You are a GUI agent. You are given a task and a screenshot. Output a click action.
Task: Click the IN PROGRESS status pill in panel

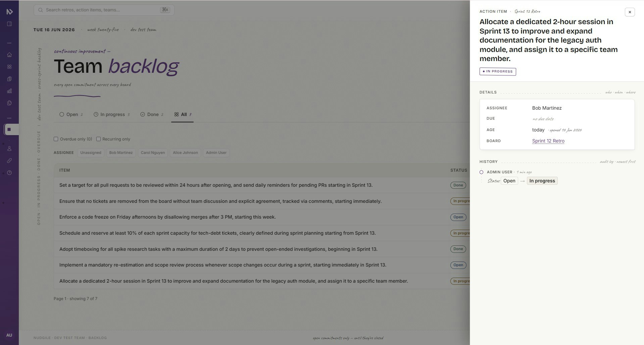[x=498, y=71]
